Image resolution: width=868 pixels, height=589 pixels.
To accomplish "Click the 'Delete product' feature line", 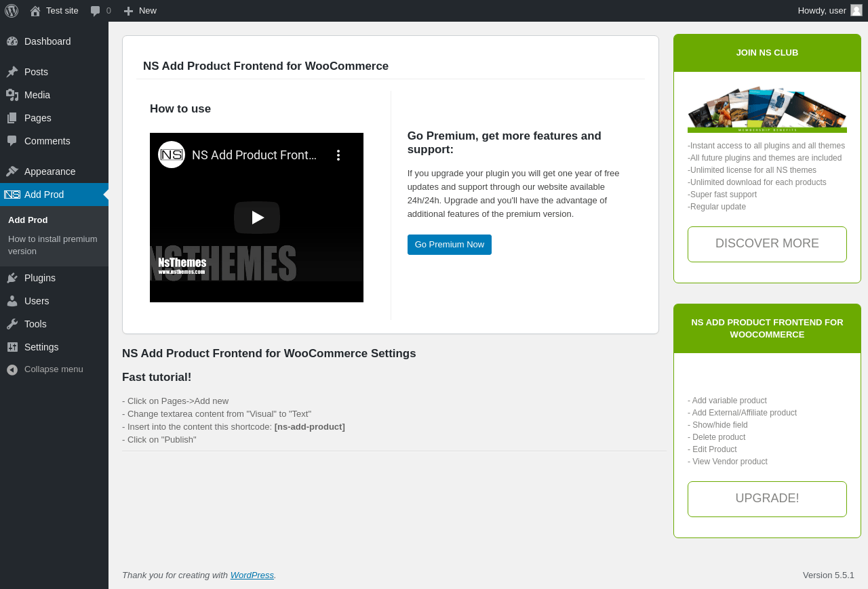I will [x=716, y=437].
